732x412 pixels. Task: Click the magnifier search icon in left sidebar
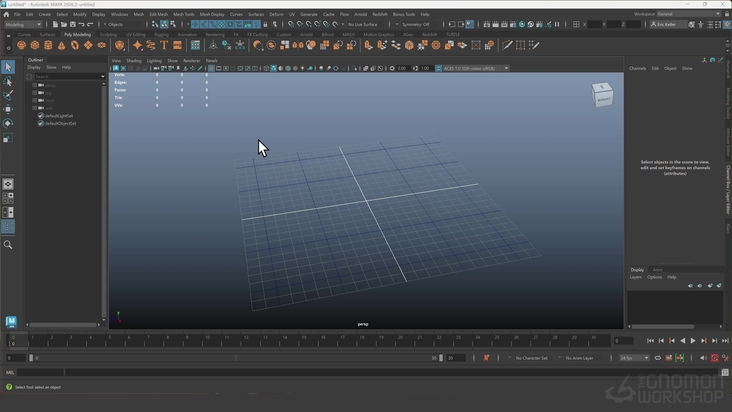click(x=8, y=244)
